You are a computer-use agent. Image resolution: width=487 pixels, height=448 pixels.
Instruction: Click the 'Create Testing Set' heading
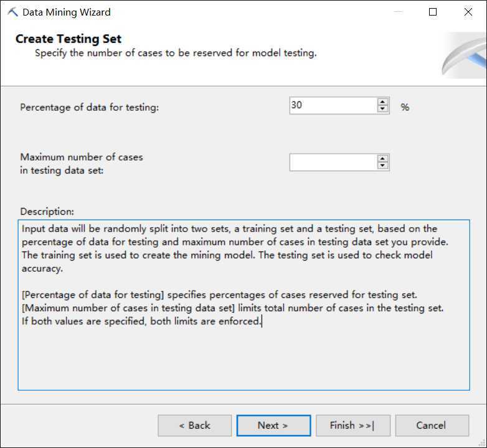point(69,39)
